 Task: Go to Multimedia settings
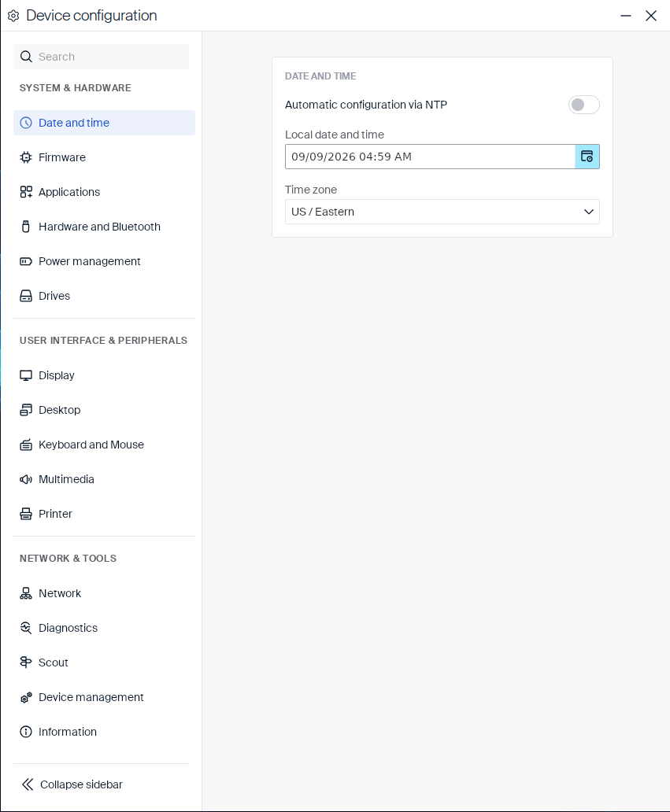(104, 479)
